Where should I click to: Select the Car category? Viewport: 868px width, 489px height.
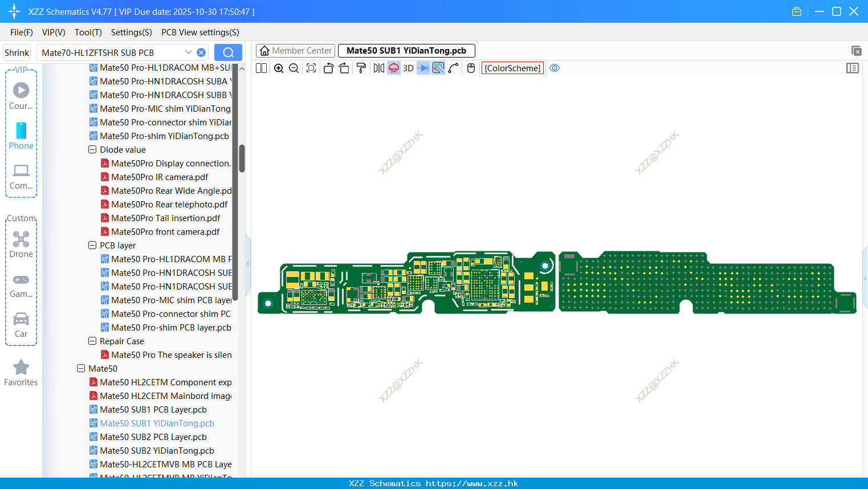click(21, 325)
